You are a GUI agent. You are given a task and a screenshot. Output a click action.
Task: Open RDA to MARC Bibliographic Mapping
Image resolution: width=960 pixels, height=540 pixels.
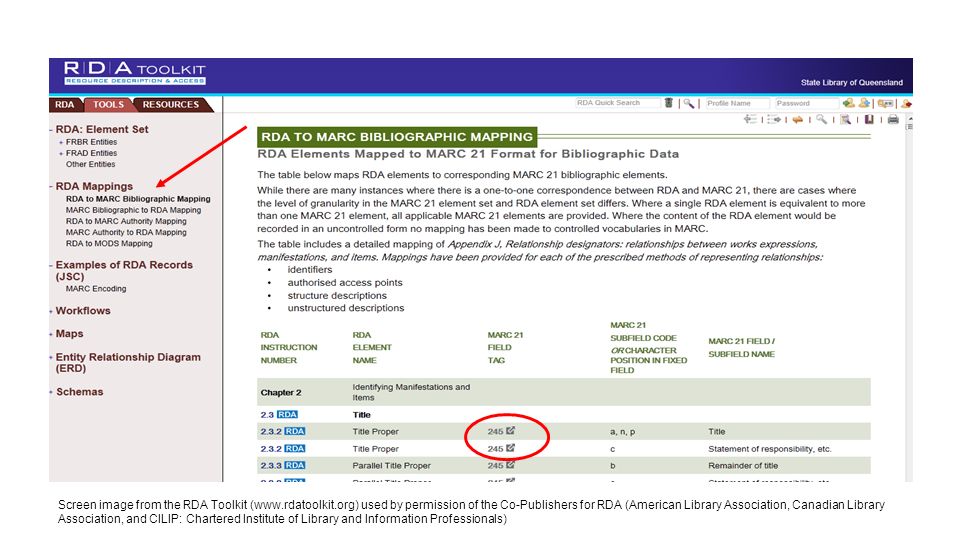pos(138,199)
